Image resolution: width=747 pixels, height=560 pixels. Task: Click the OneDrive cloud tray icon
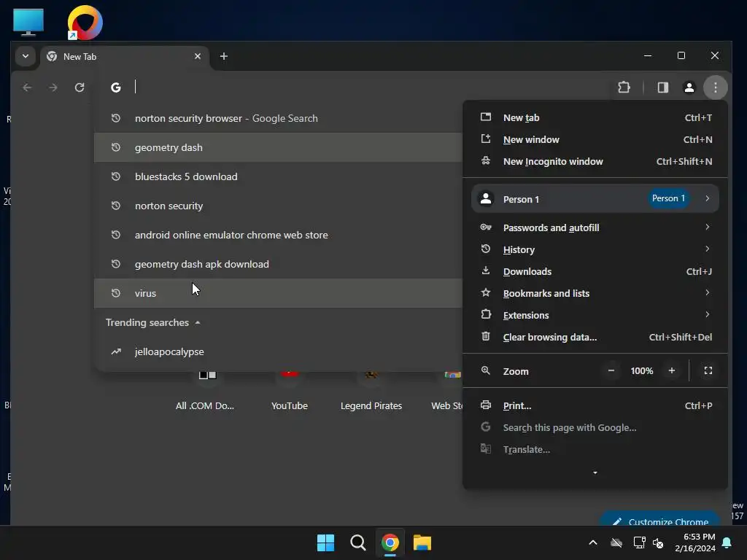pyautogui.click(x=616, y=542)
